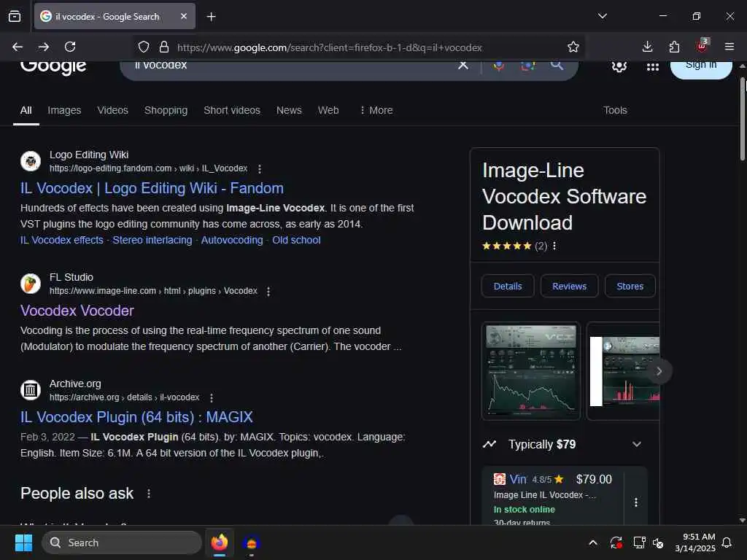
Task: Switch to the Web results tab
Action: click(328, 110)
